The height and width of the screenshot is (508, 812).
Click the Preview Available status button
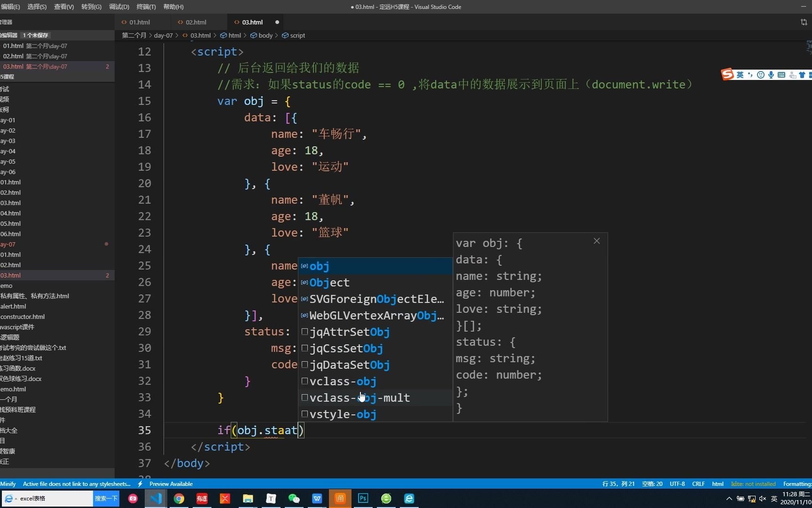(171, 484)
